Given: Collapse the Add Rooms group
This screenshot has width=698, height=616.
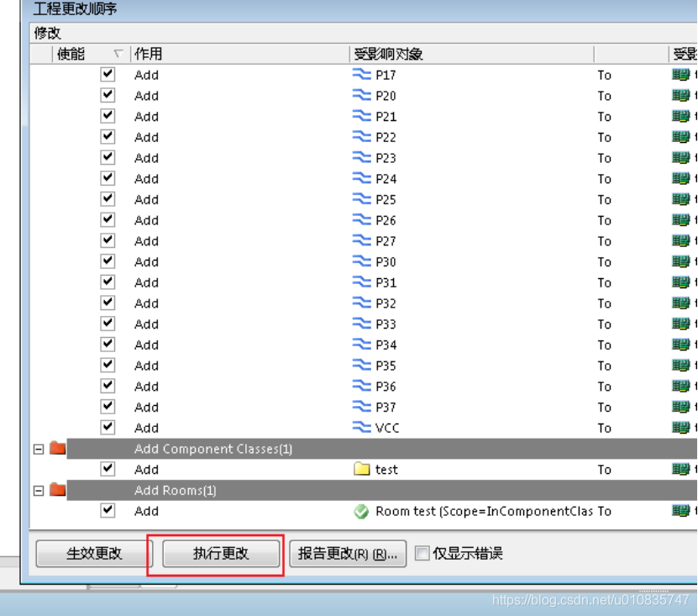Looking at the screenshot, I should click(x=38, y=490).
